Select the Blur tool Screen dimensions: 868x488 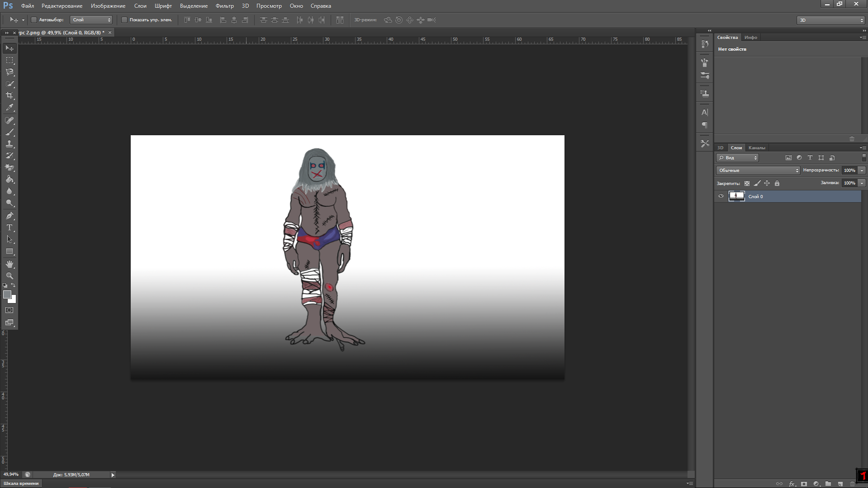tap(9, 191)
